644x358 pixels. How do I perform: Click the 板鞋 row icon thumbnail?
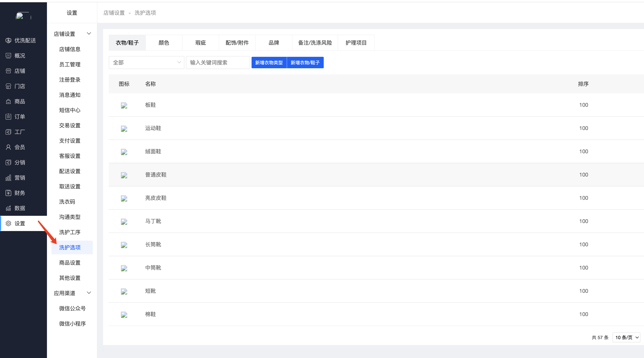click(x=124, y=105)
